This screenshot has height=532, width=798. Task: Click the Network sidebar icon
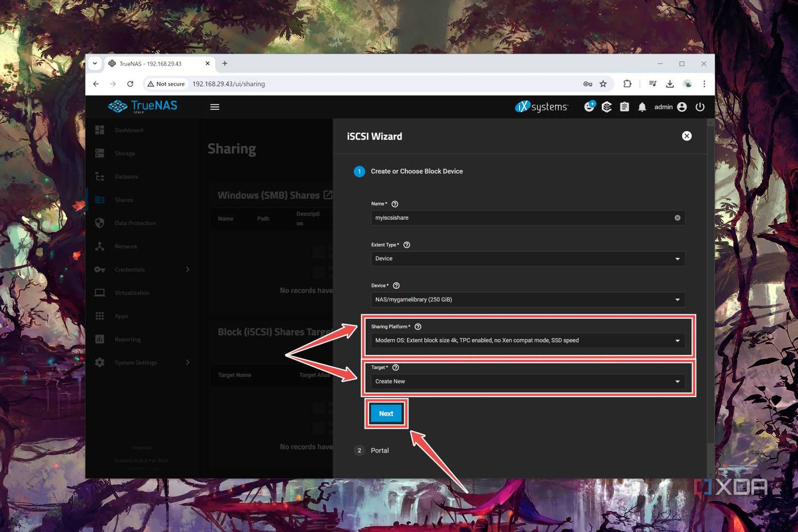coord(100,246)
